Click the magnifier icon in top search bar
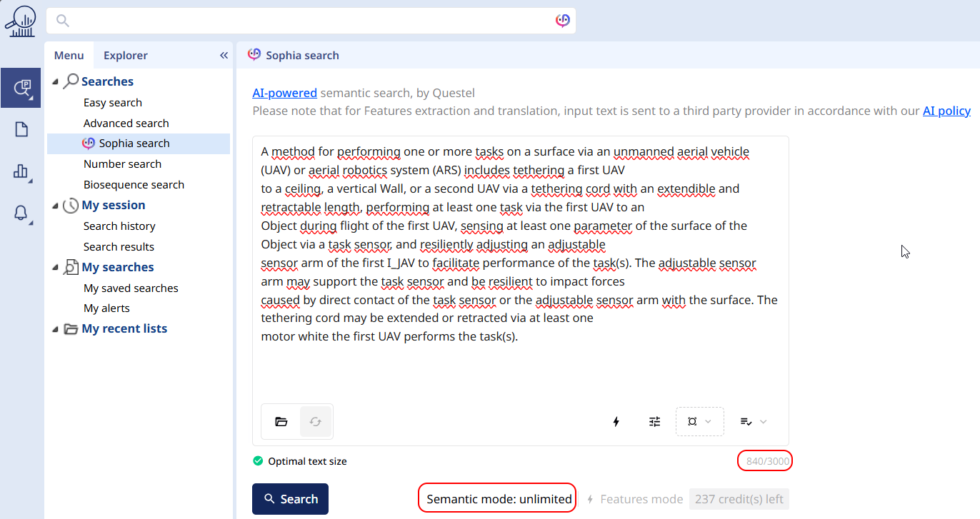The width and height of the screenshot is (980, 519). pos(63,21)
